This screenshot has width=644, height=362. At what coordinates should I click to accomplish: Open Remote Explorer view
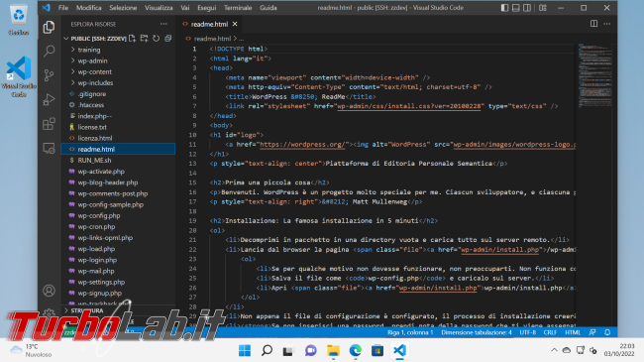point(49,148)
